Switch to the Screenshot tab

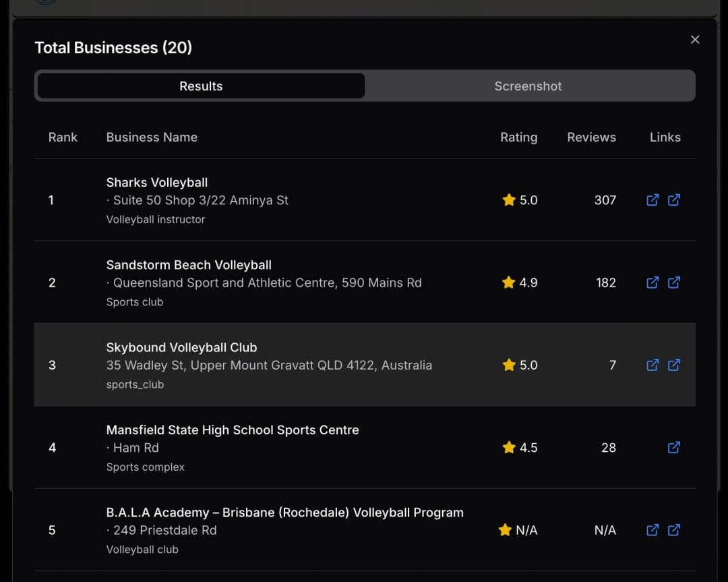pyautogui.click(x=528, y=86)
